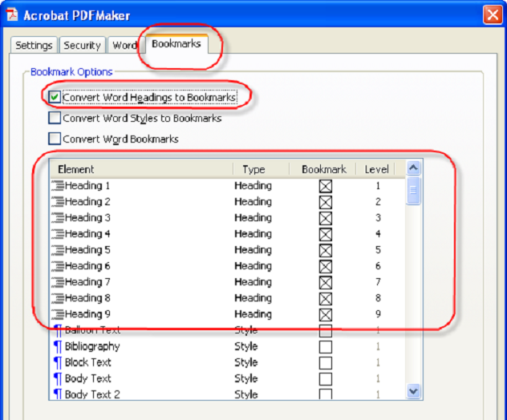Click the Heading 4 outline icon

pyautogui.click(x=58, y=234)
